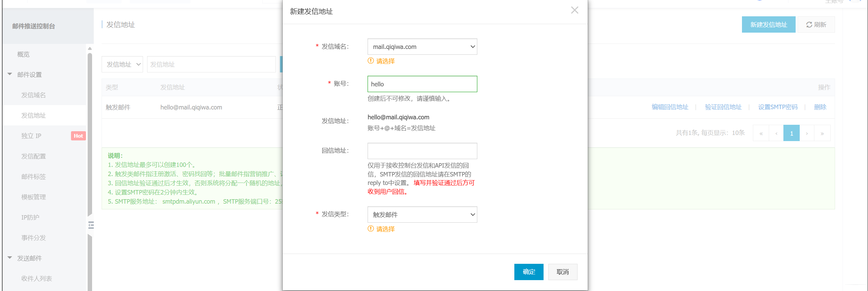Click 设置SMTP密码 link
The height and width of the screenshot is (291, 868).
[778, 107]
